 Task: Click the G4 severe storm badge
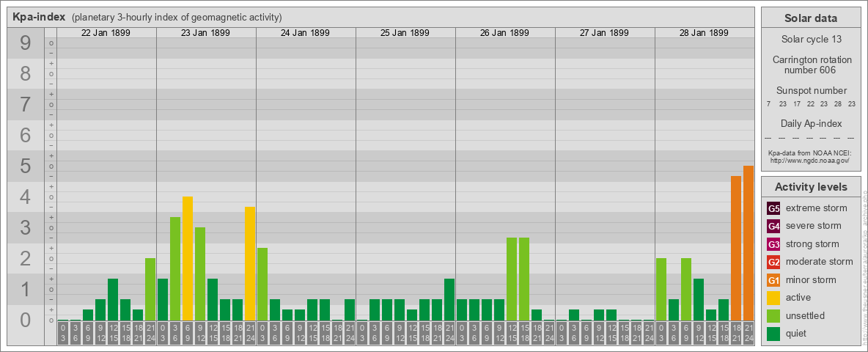coord(773,227)
